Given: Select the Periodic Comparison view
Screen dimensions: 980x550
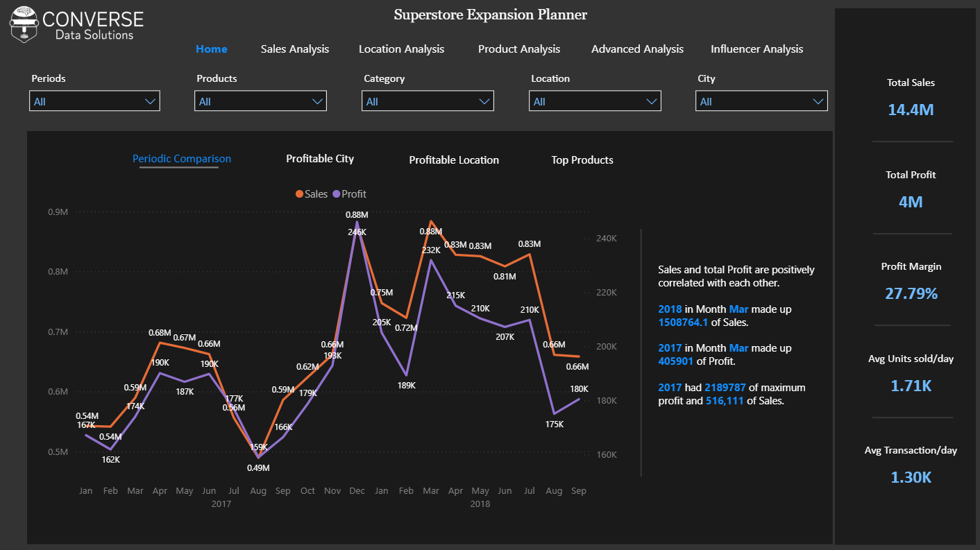Looking at the screenshot, I should tap(182, 159).
